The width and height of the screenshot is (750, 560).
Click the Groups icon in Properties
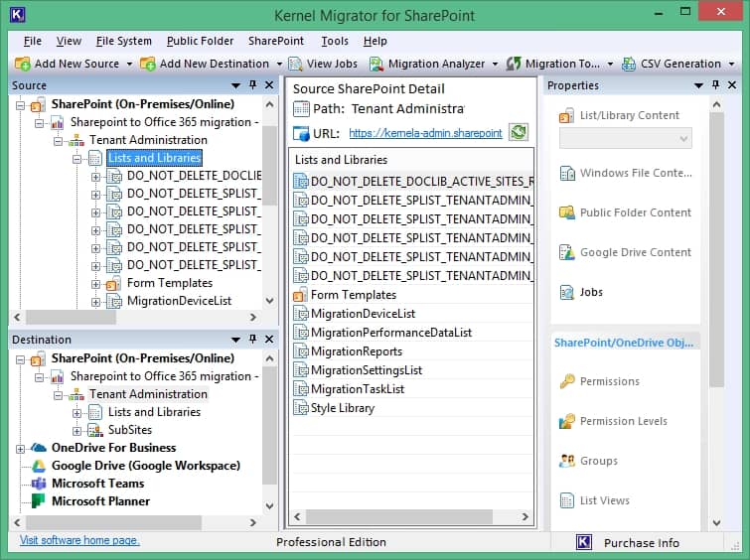567,461
